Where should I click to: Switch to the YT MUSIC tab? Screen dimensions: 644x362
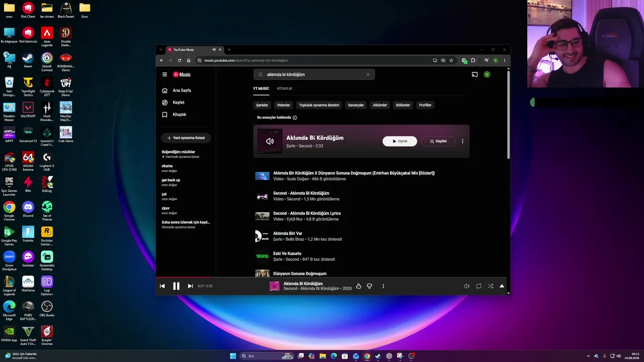[261, 88]
